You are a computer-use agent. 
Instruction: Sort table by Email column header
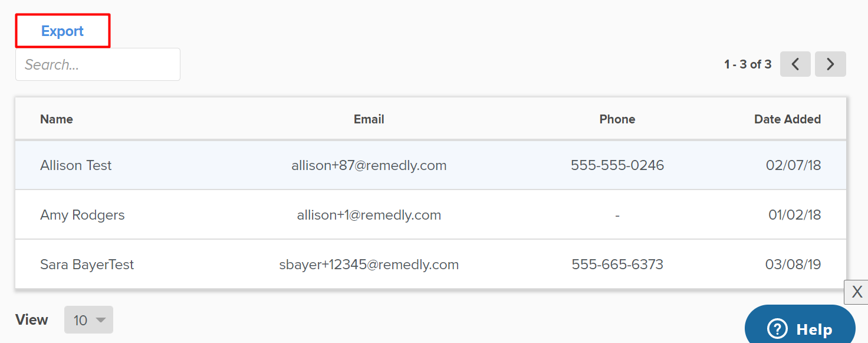[x=369, y=119]
